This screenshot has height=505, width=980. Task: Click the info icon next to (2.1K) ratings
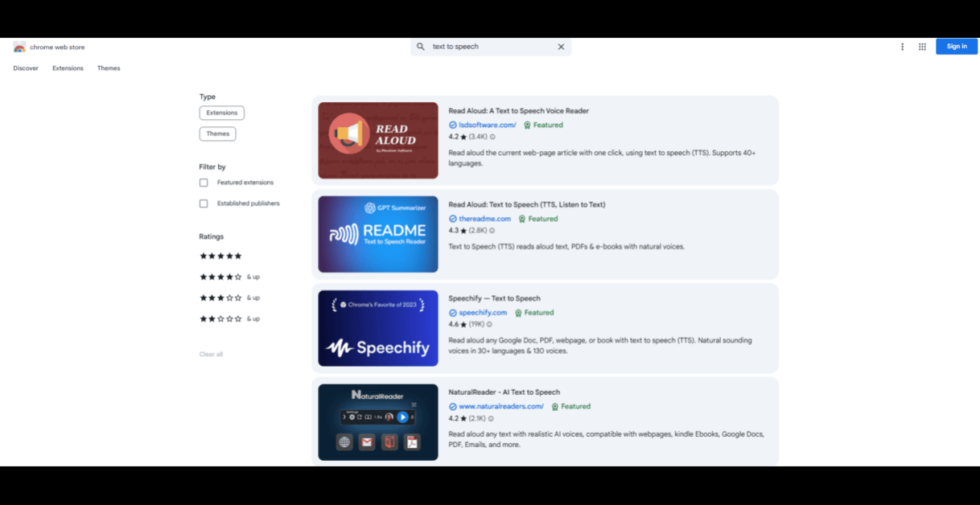491,419
